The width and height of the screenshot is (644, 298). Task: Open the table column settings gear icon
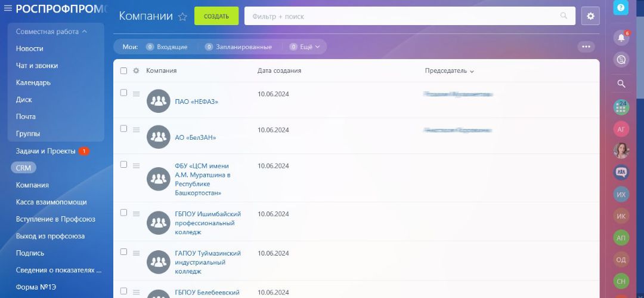(x=136, y=70)
